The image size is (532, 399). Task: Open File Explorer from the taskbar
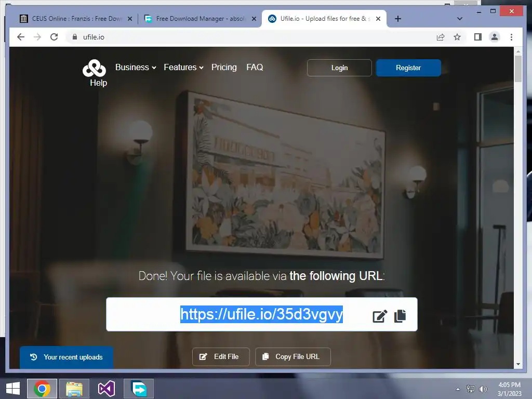point(74,389)
